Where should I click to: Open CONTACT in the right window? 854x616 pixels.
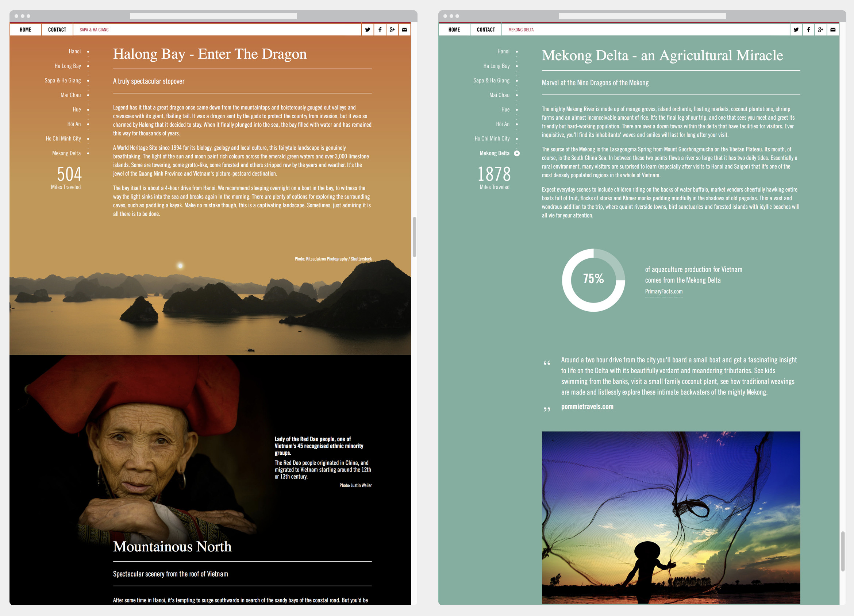click(486, 29)
